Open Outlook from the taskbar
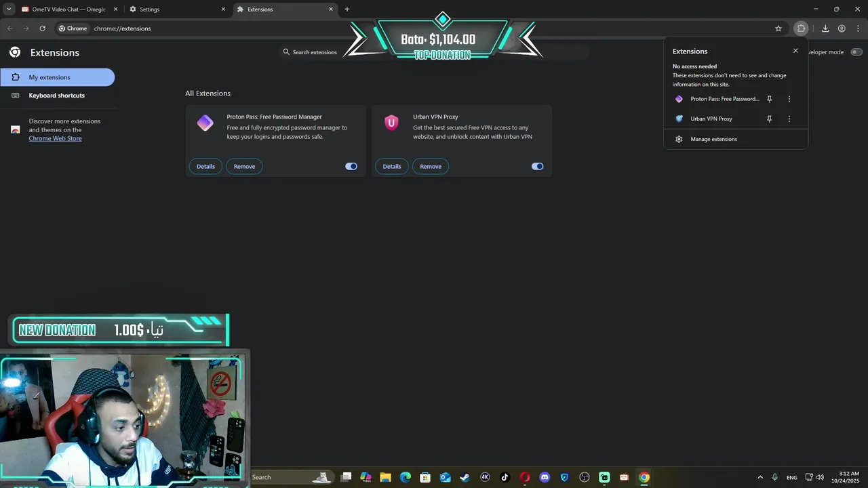 click(445, 477)
